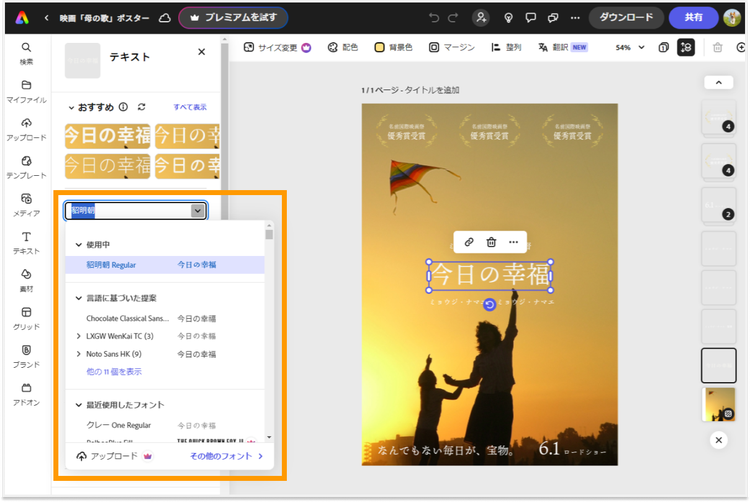Expand the LXGW WenKai TC font family
The height and width of the screenshot is (502, 750).
(78, 336)
